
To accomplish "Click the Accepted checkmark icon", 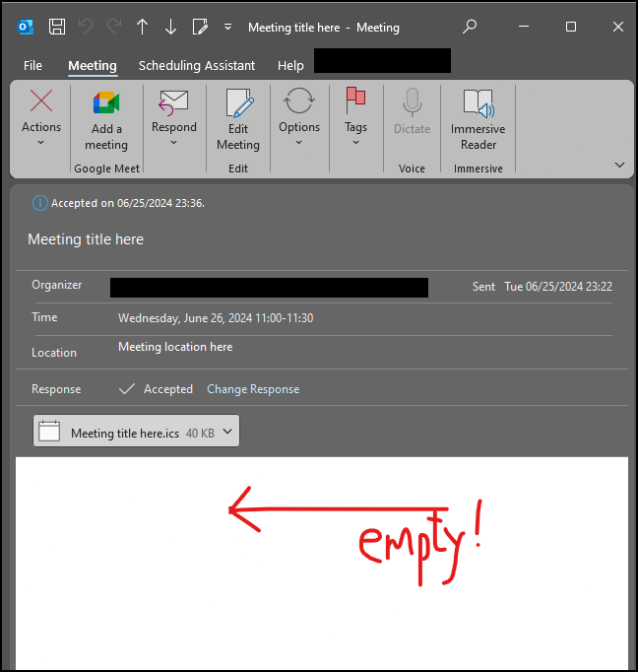I will 127,389.
